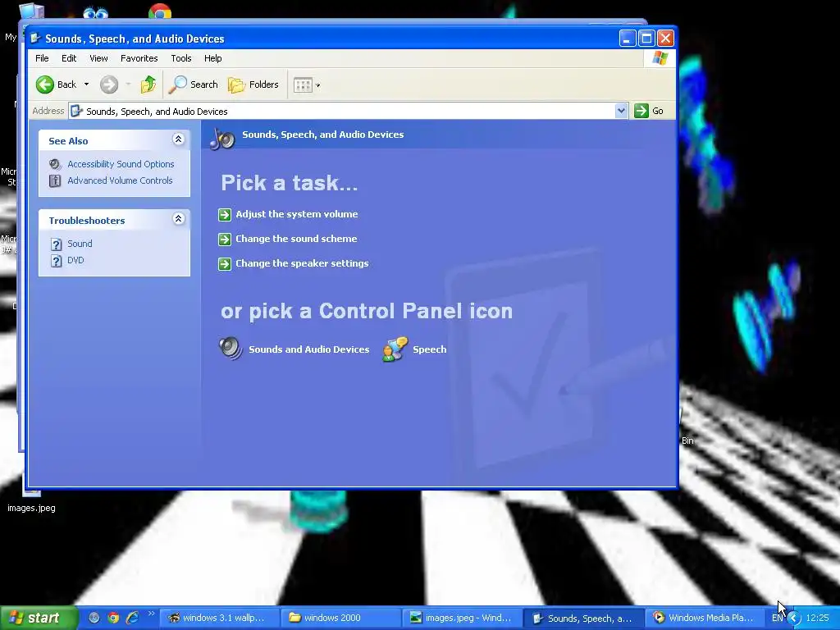
Task: Click the Go button
Action: [649, 111]
